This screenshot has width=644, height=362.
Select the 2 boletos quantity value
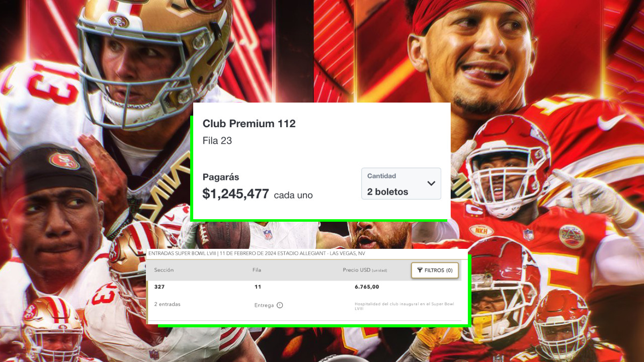[x=387, y=192]
